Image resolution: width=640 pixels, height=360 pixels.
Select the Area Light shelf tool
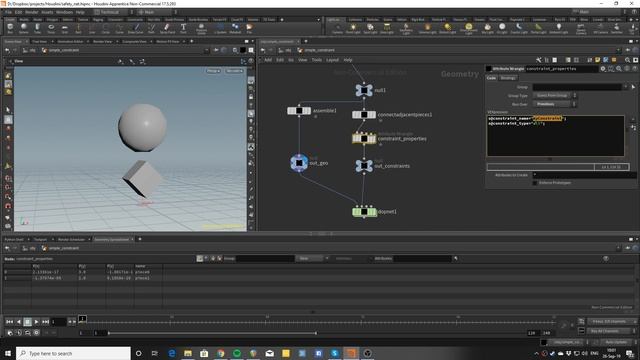387,28
